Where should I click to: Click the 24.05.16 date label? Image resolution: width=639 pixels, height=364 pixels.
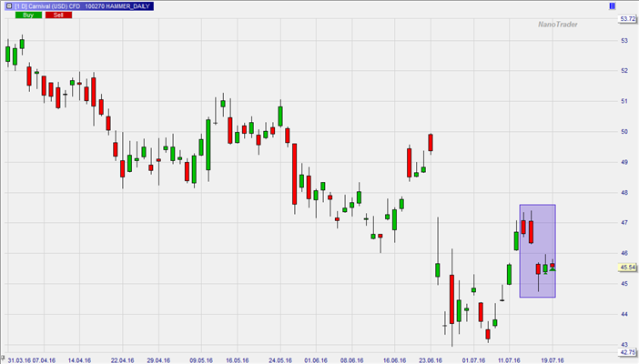(x=280, y=360)
